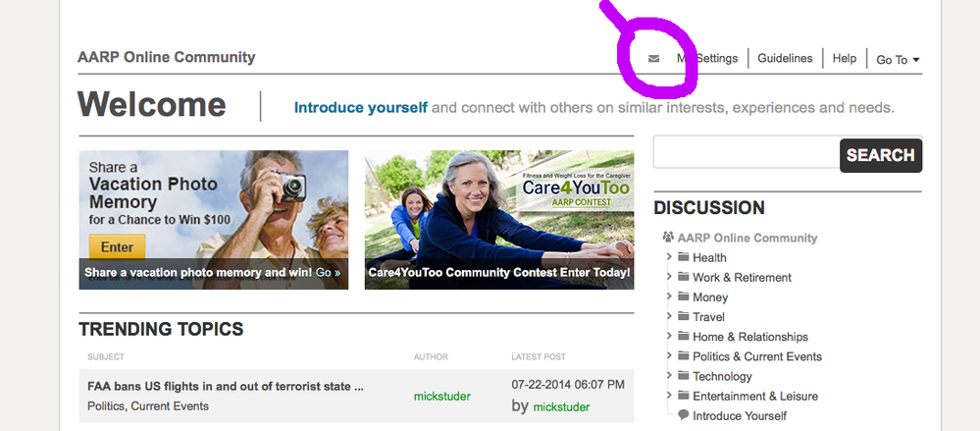Open mickstuder profile in Author column
The width and height of the screenshot is (980, 431).
(441, 396)
